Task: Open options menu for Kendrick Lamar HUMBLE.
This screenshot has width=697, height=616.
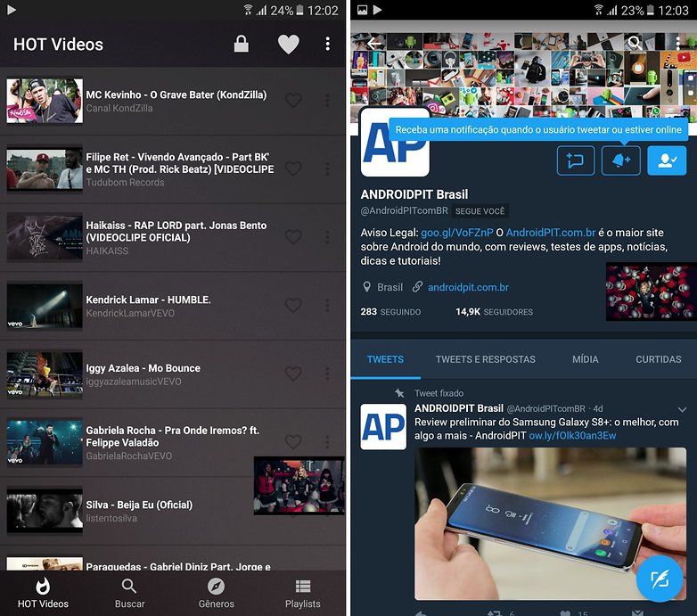Action: click(328, 306)
